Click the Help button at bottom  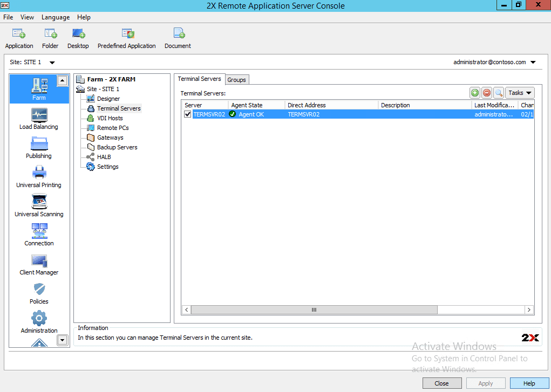coord(529,383)
